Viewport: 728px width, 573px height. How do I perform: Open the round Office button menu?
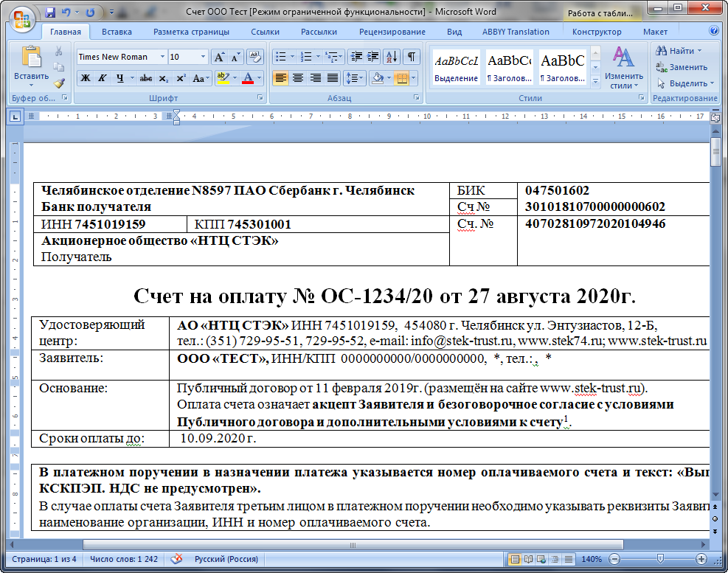tap(22, 18)
